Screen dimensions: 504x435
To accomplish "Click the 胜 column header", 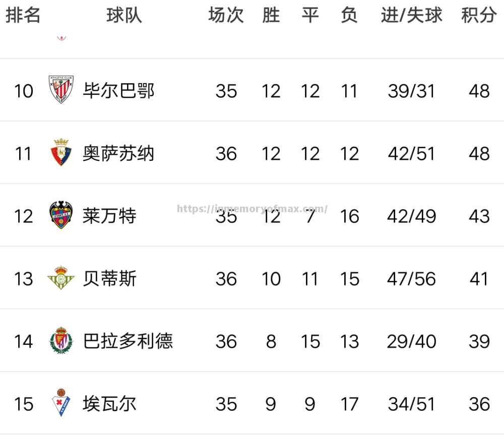I will point(271,16).
